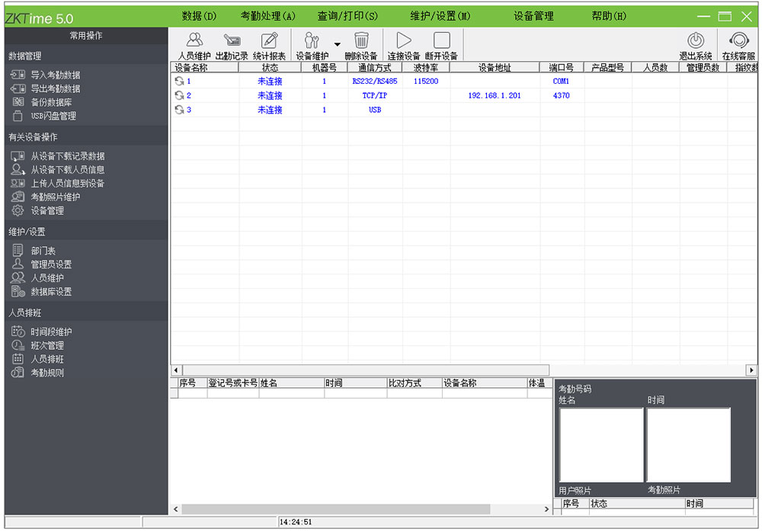Open the 数据(D) menu

click(x=199, y=16)
